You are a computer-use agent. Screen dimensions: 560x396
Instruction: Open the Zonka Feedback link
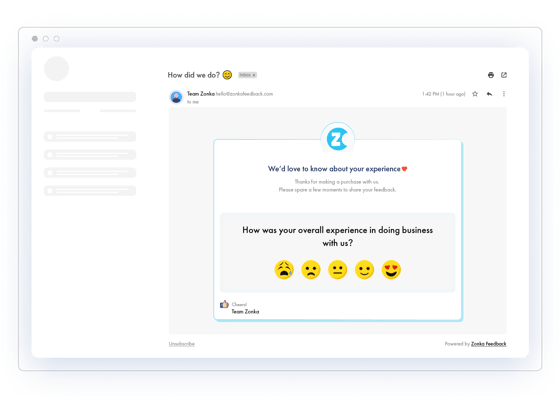[489, 344]
